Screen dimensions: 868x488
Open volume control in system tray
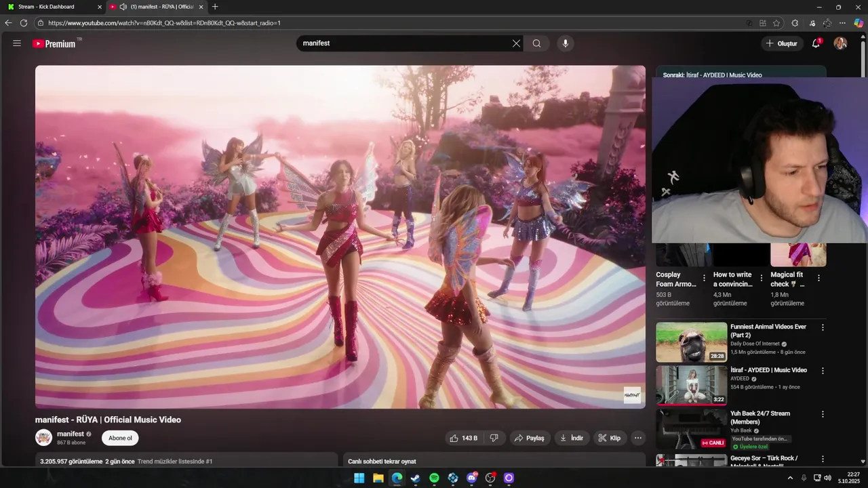point(828,478)
